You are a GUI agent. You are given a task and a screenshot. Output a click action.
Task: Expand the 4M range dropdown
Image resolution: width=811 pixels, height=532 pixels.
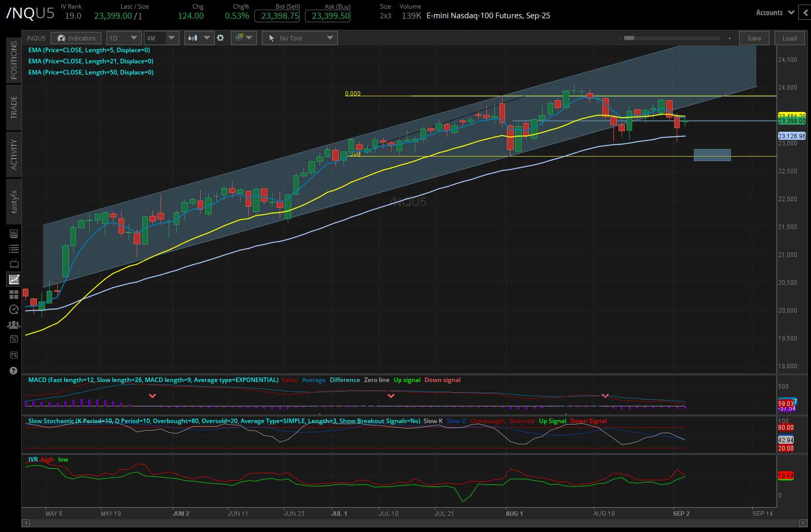click(161, 37)
